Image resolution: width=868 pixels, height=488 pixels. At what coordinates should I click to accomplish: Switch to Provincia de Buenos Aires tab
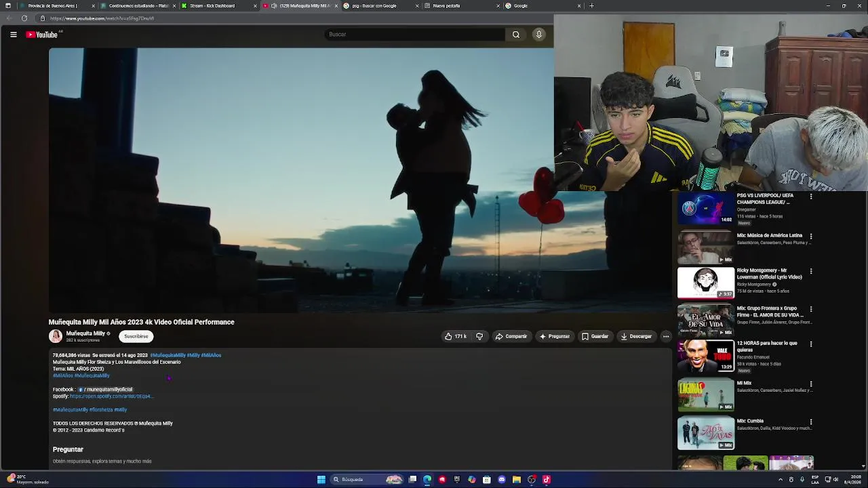pos(56,5)
